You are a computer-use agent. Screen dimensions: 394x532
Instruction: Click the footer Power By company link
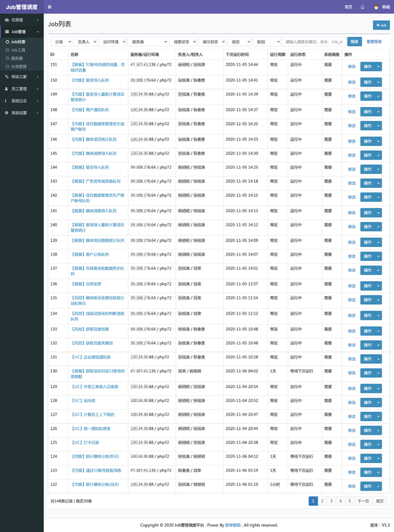233,525
